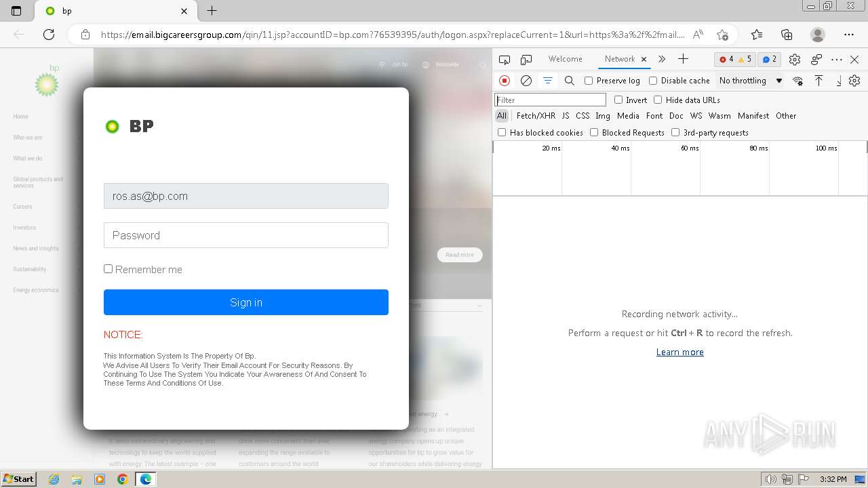Show errors and warnings count badge
868x488 pixels.
pos(735,60)
